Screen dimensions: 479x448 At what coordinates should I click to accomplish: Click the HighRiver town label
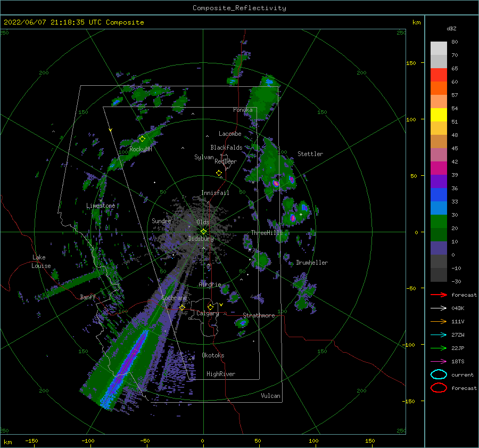point(221,374)
